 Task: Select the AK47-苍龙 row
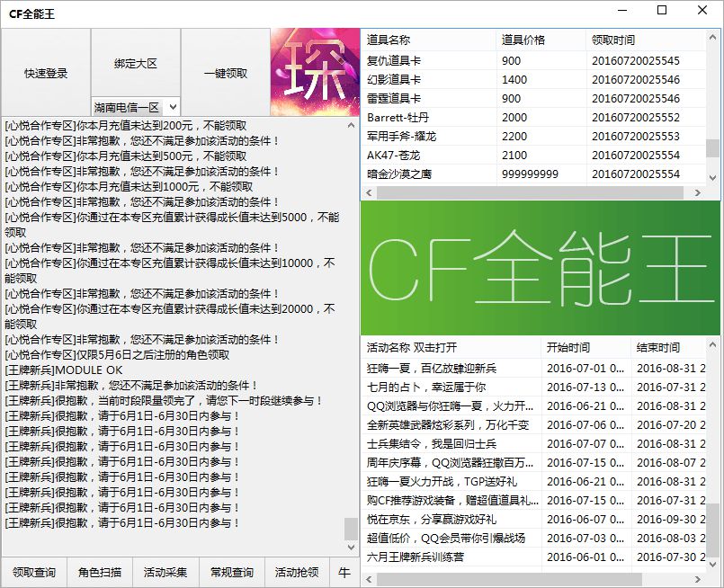pyautogui.click(x=533, y=155)
